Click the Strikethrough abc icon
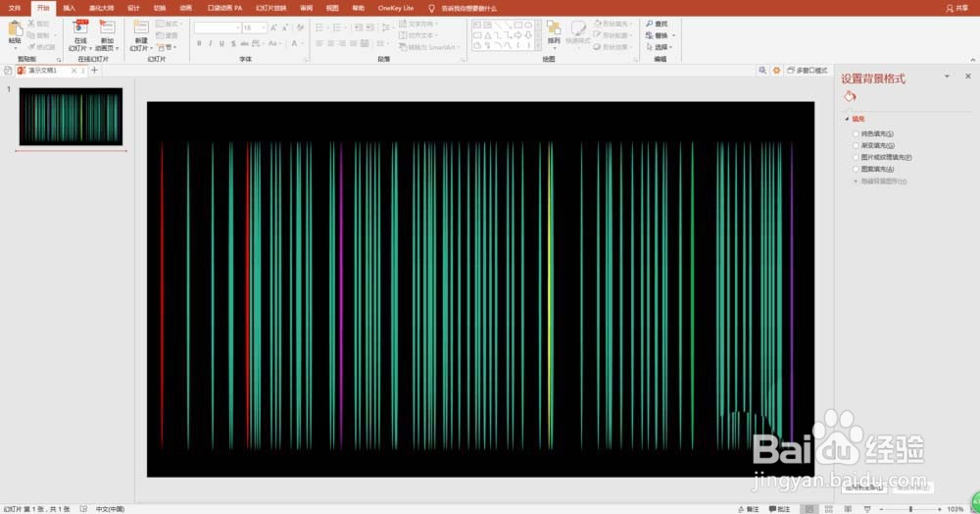Image resolution: width=980 pixels, height=514 pixels. (x=244, y=44)
